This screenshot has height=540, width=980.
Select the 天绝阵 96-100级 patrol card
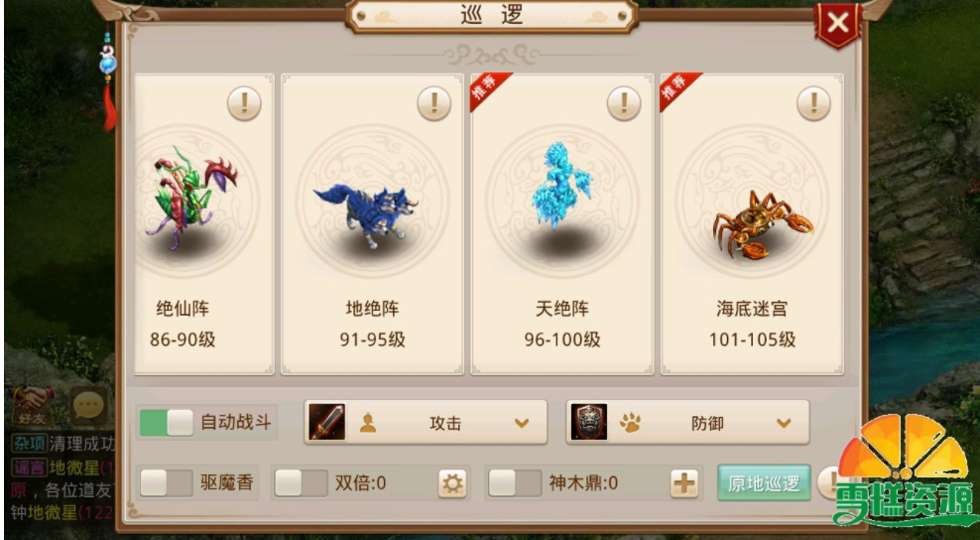[x=562, y=224]
